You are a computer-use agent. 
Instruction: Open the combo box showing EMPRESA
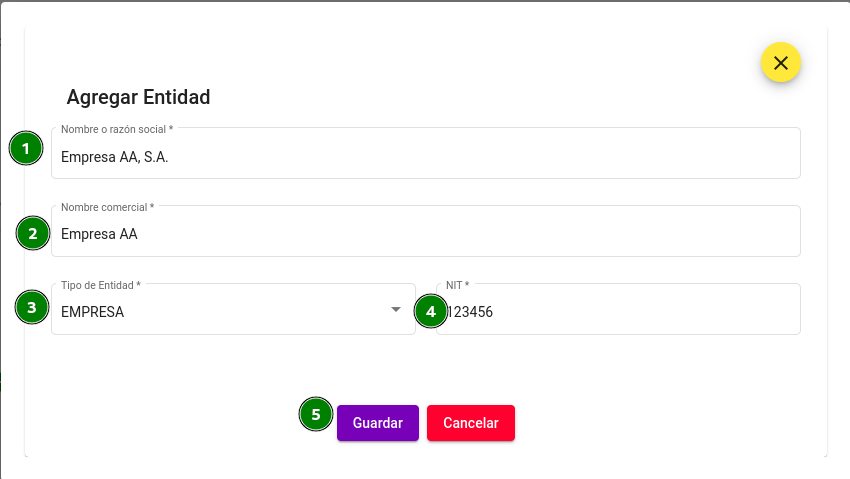point(233,309)
